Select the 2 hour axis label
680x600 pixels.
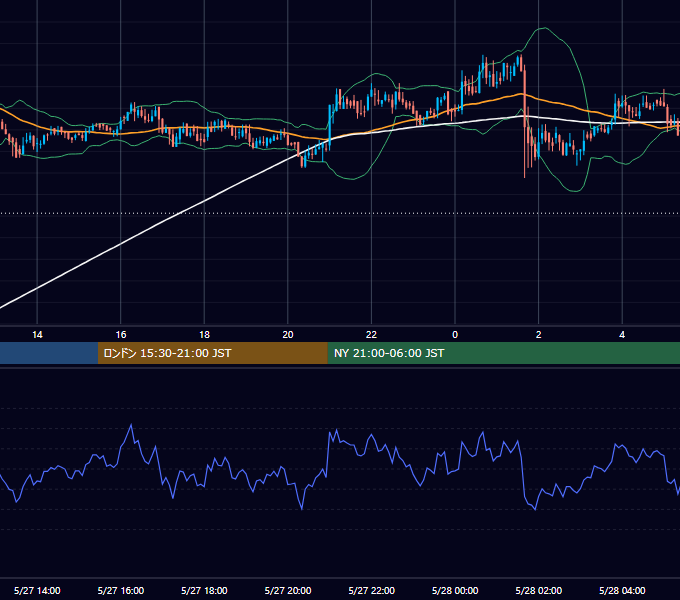click(x=539, y=335)
